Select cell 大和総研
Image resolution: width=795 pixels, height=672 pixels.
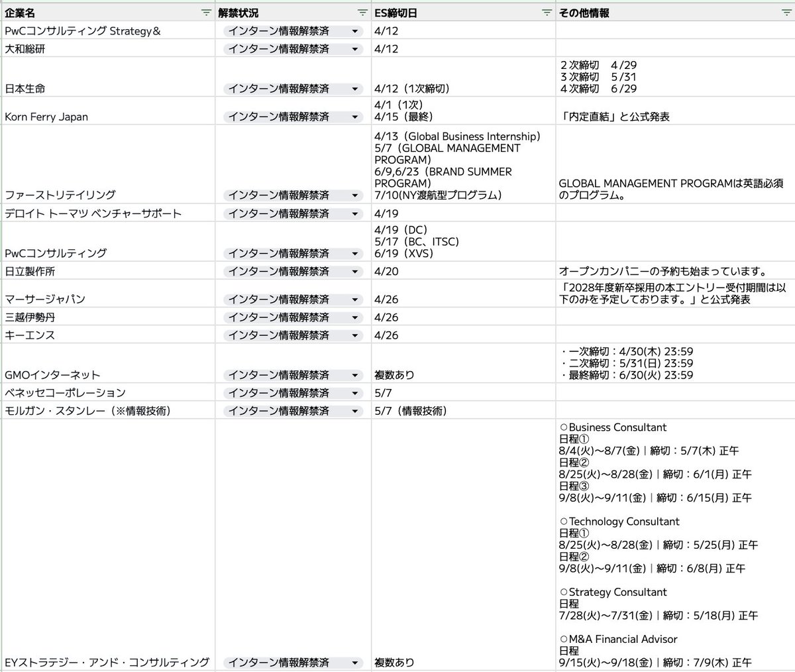point(107,48)
